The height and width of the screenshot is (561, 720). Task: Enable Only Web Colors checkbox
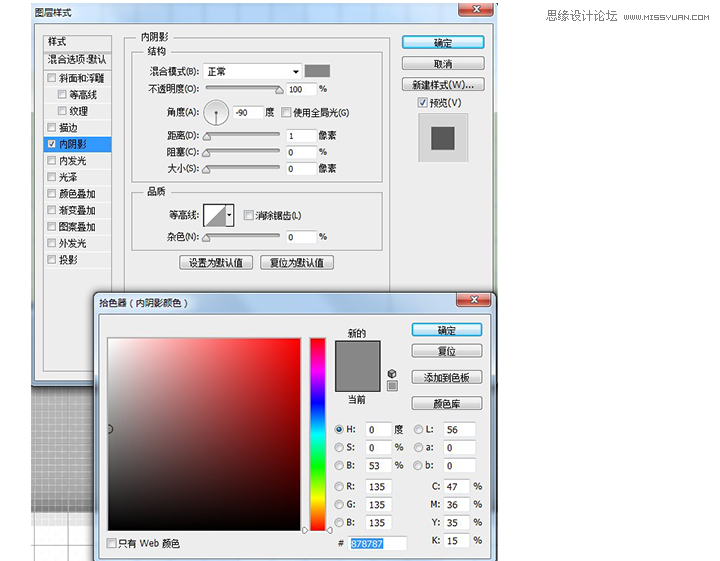[112, 543]
